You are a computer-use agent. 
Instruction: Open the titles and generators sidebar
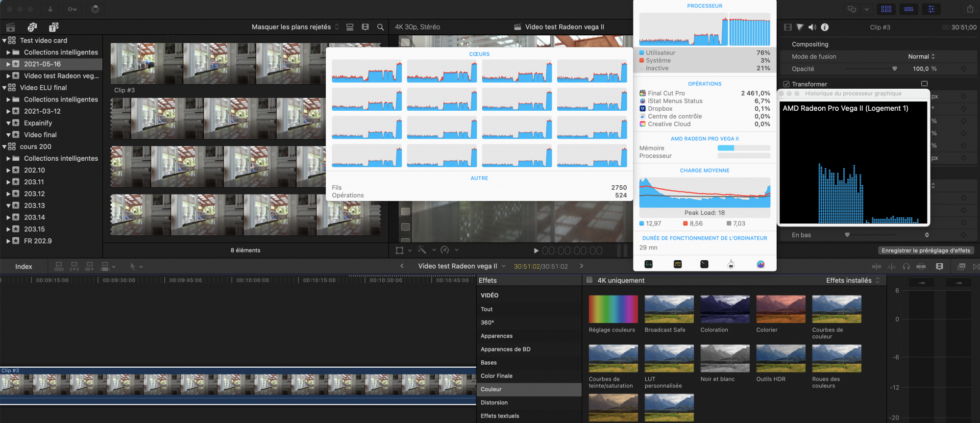tap(54, 27)
